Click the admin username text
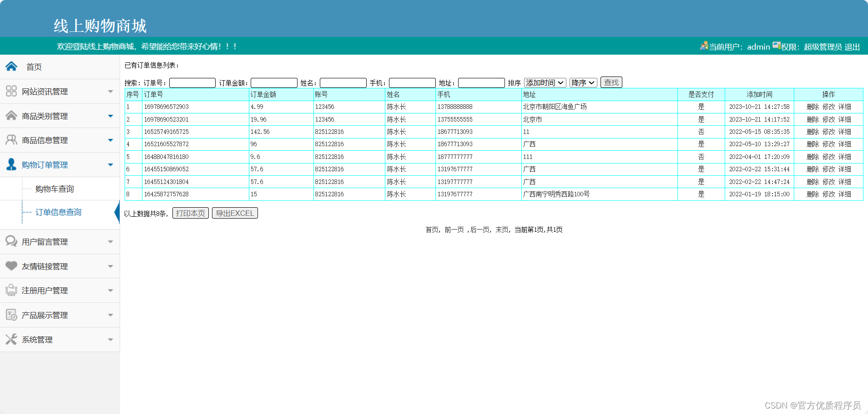Screen dimensions: 868x414 click(758, 46)
